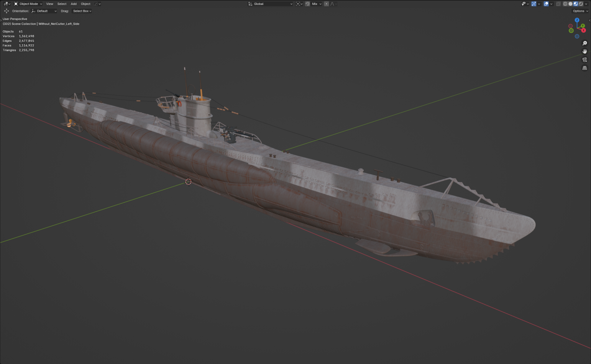Open the Global transform orientation dropdown
This screenshot has height=364, width=591.
pos(270,4)
